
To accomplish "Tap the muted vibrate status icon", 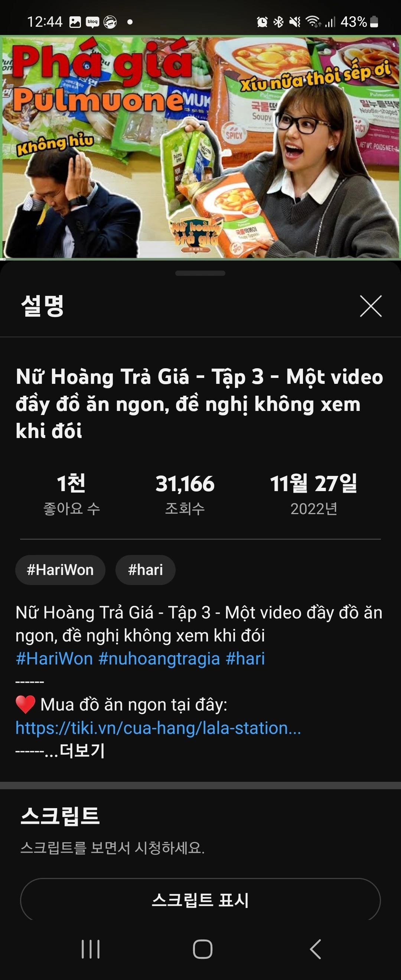I will pos(295,22).
